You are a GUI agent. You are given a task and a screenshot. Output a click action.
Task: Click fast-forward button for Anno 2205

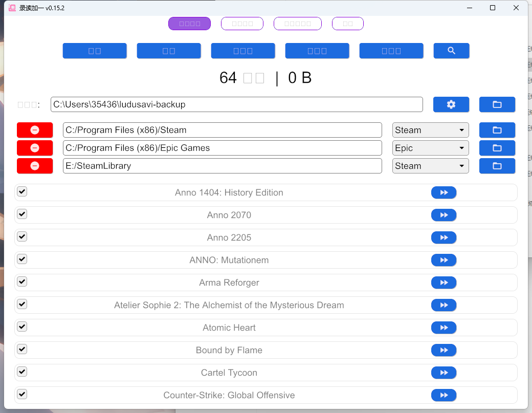coord(444,237)
